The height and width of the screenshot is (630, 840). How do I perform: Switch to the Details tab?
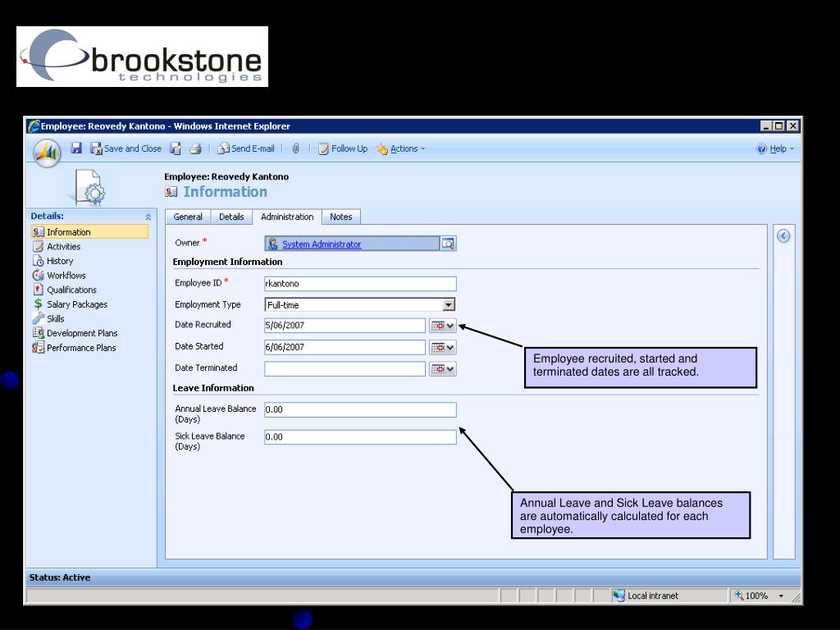click(x=231, y=217)
